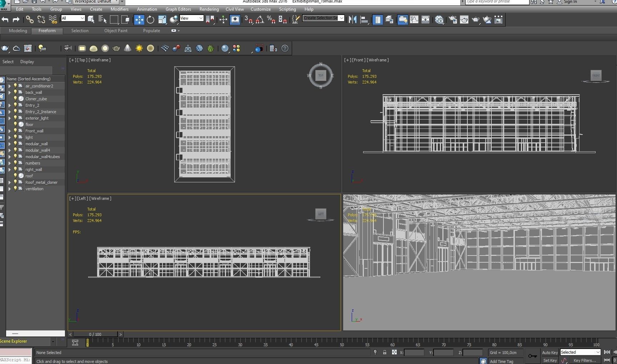
Task: Open the selection filter All dropdown
Action: click(x=73, y=18)
